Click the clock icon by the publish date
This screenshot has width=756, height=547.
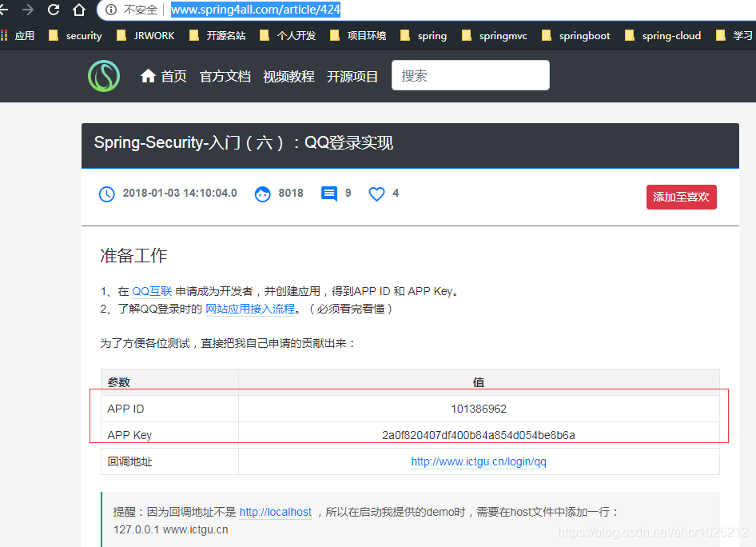coord(106,194)
